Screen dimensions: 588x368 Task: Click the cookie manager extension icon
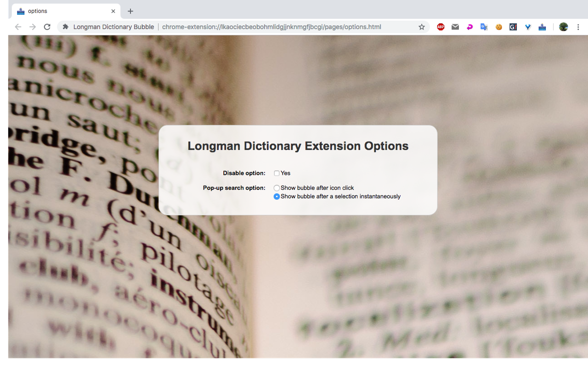pos(498,27)
